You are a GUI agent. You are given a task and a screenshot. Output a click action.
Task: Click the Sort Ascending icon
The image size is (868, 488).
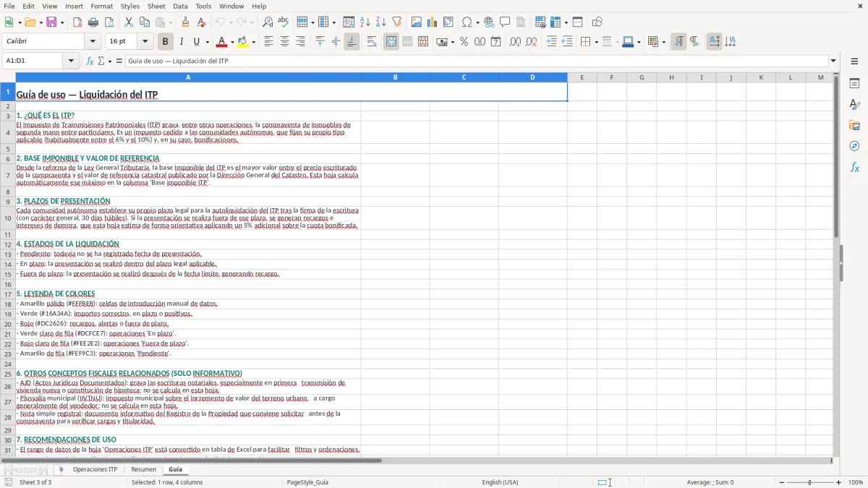[365, 22]
